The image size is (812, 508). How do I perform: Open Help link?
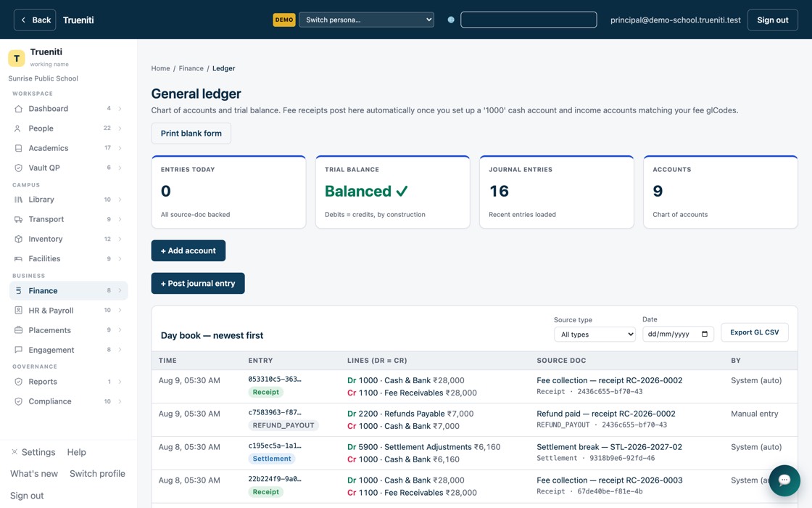tap(77, 452)
